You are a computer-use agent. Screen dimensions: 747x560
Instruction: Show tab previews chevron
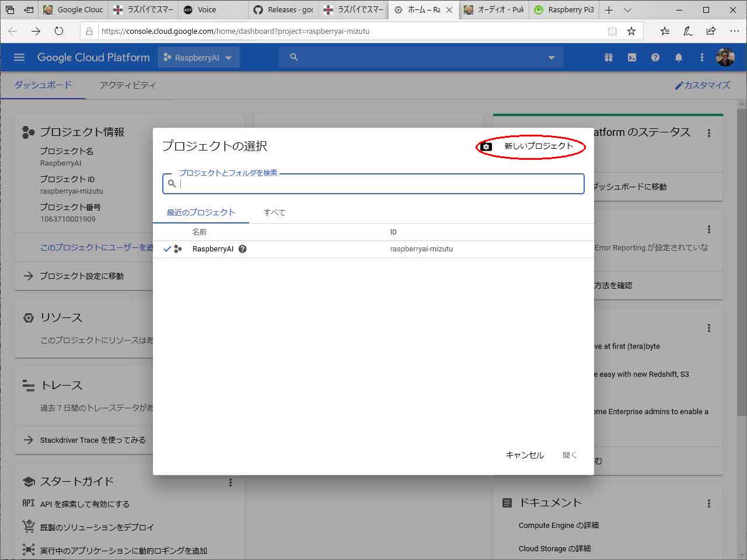point(627,10)
